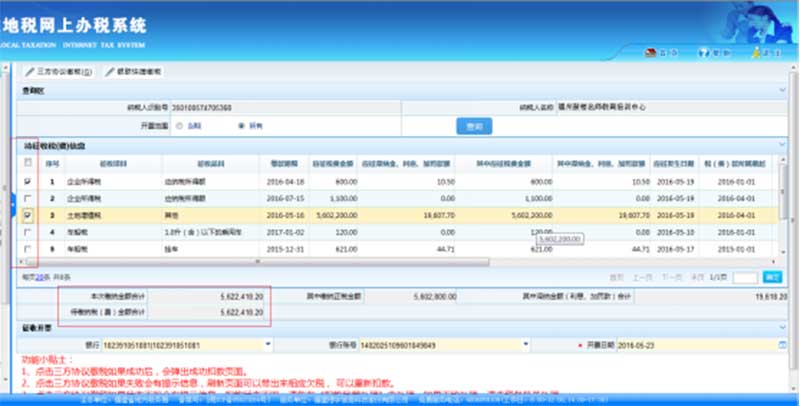Click the 确定 page jump button
The image size is (800, 406).
pyautogui.click(x=772, y=276)
